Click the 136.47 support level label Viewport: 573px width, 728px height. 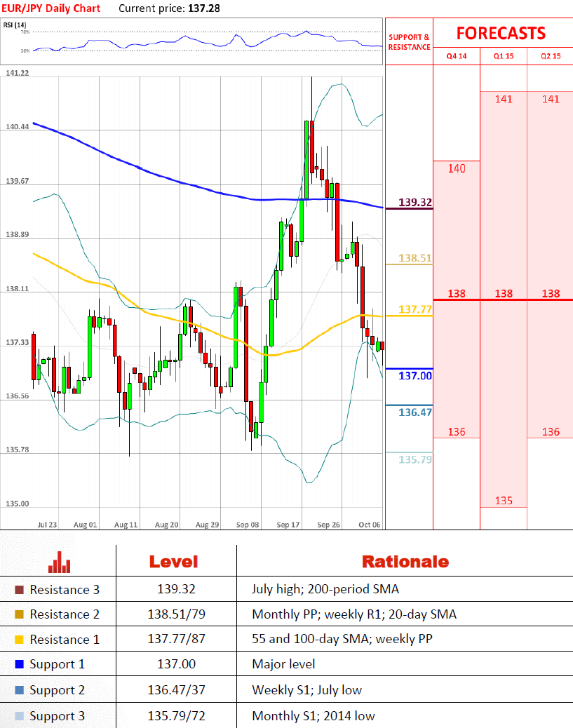click(415, 412)
